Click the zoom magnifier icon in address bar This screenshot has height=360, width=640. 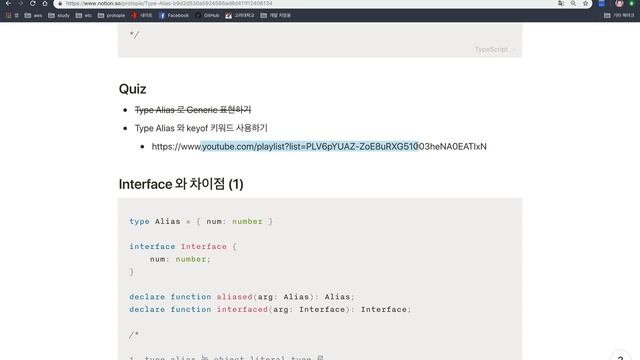click(x=573, y=3)
